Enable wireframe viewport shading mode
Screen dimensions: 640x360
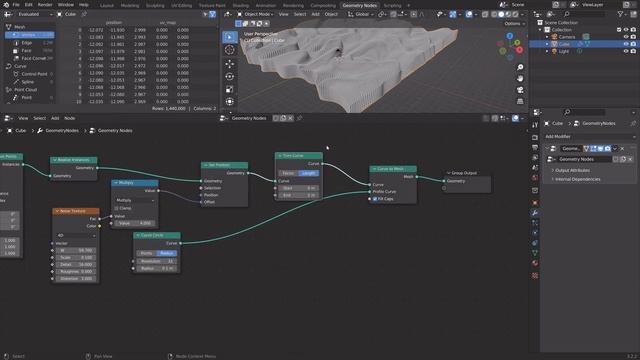click(494, 14)
